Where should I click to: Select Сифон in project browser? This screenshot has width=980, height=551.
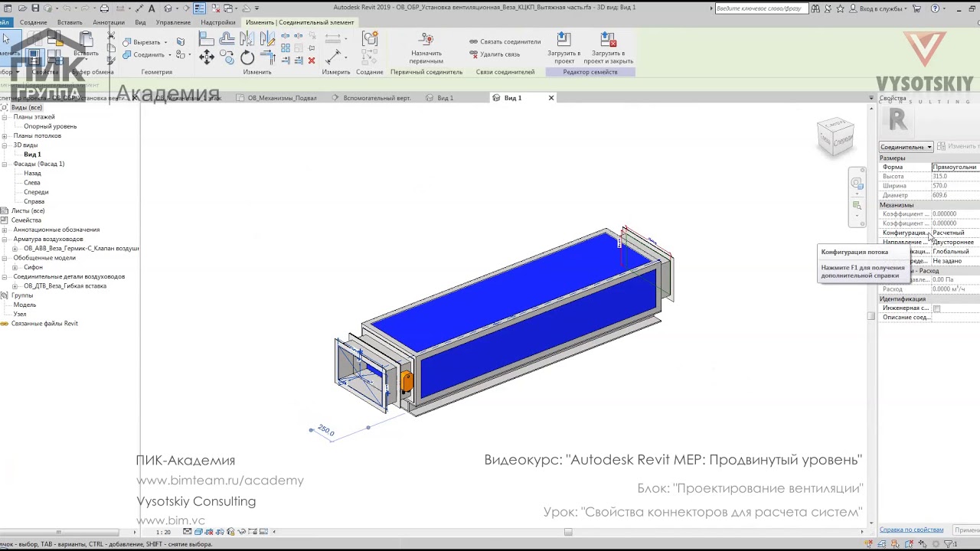(x=33, y=267)
